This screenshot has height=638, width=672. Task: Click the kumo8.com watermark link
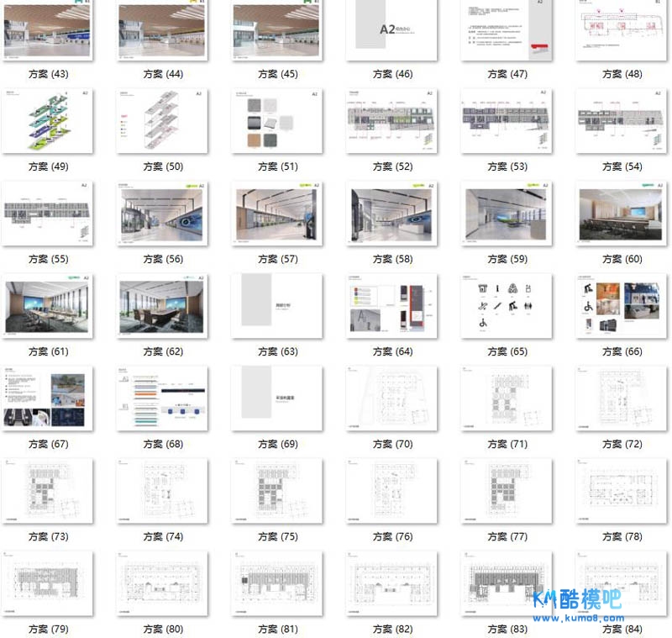click(578, 619)
